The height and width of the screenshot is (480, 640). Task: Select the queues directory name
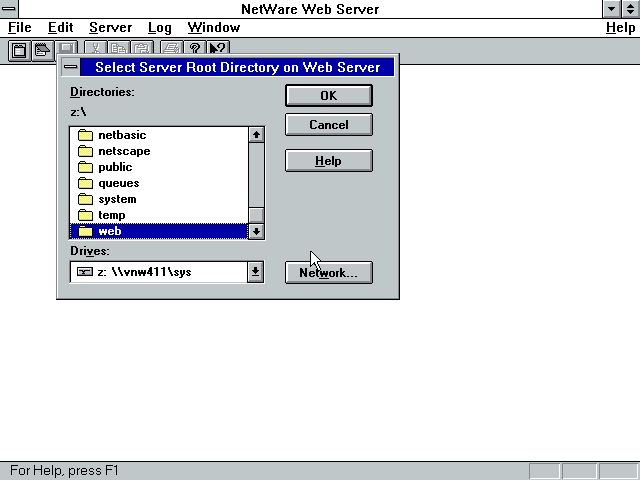coord(119,183)
